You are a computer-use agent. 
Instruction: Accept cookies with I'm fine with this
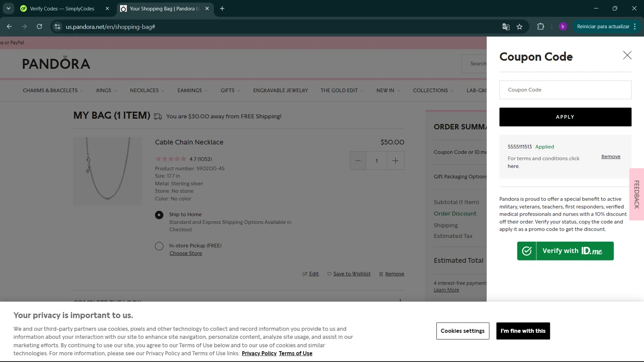tap(523, 331)
